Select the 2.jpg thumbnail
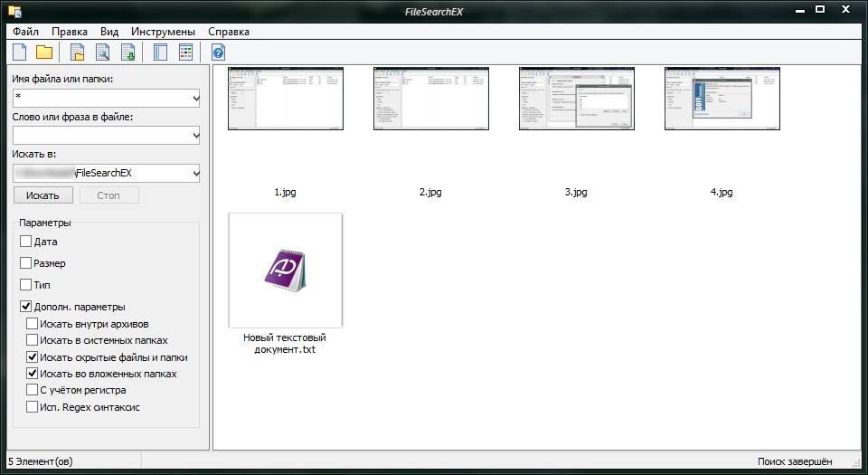This screenshot has height=475, width=868. coord(431,99)
